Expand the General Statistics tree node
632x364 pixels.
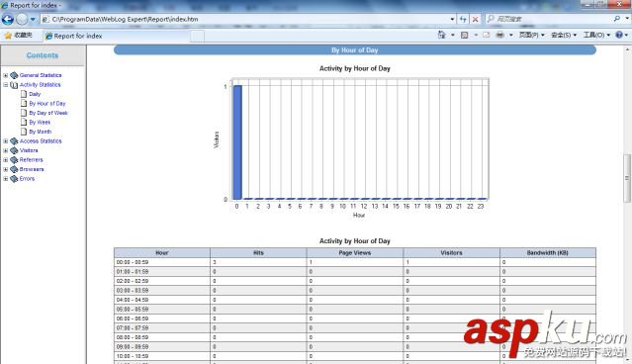click(x=6, y=75)
